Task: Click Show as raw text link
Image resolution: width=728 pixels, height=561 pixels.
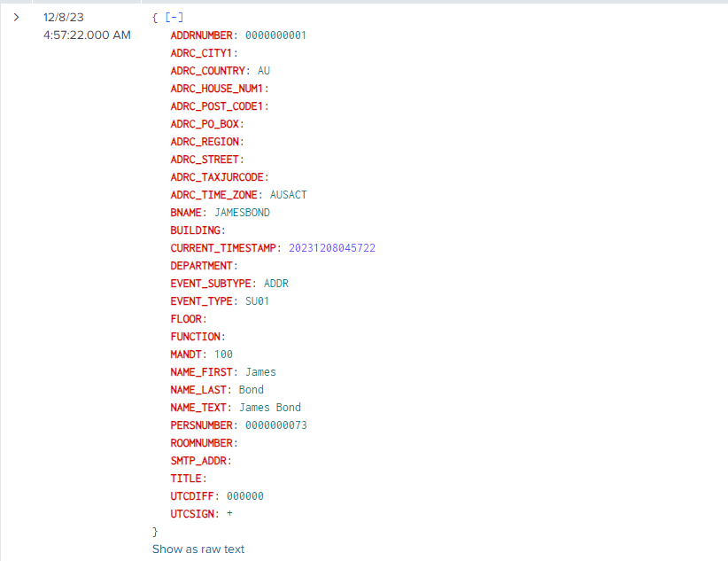Action: [x=198, y=549]
